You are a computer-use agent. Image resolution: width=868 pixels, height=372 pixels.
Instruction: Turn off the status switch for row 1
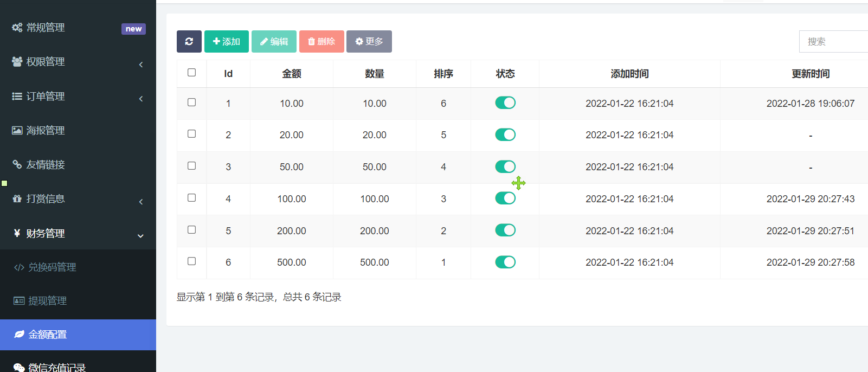[505, 103]
